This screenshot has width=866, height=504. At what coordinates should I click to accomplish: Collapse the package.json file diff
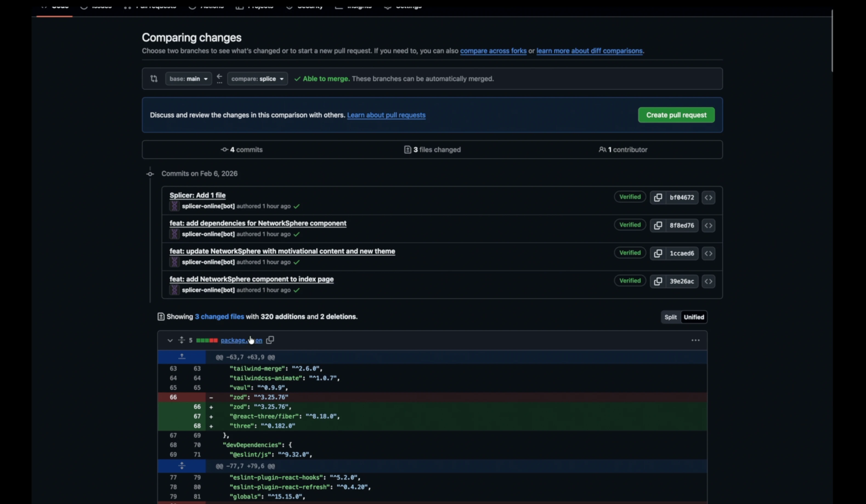click(x=170, y=341)
